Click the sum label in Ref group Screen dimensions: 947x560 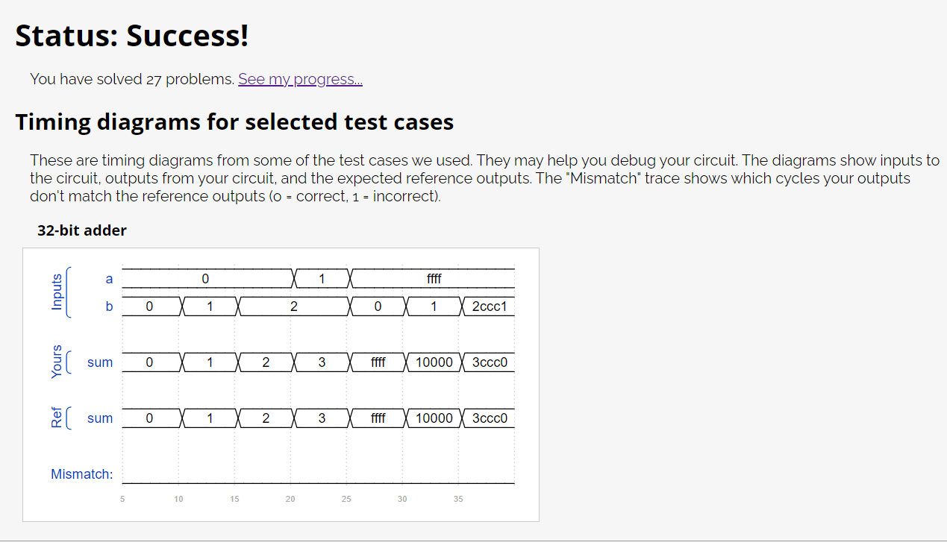coord(100,418)
